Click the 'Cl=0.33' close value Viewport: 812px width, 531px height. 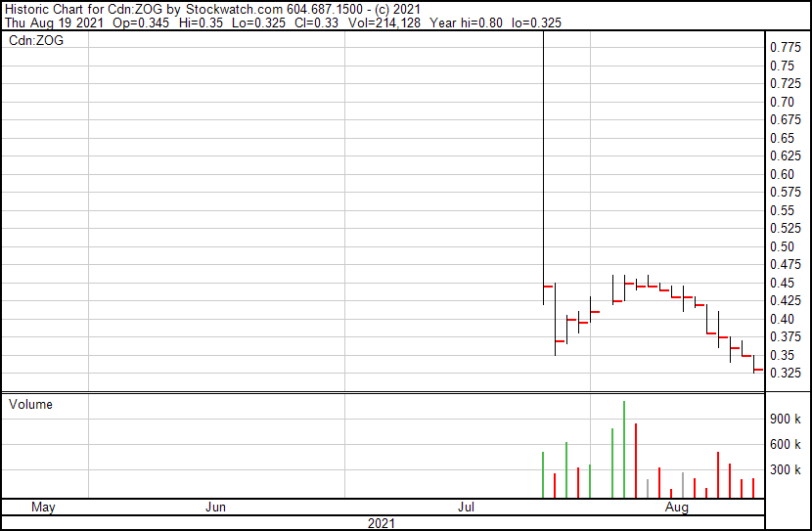tap(316, 22)
